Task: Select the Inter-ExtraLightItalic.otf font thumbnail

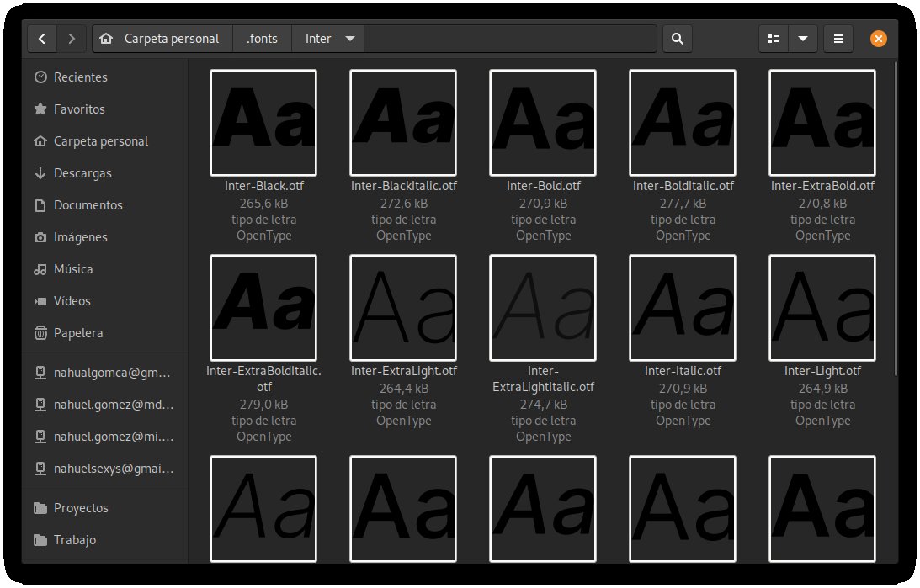Action: 543,308
